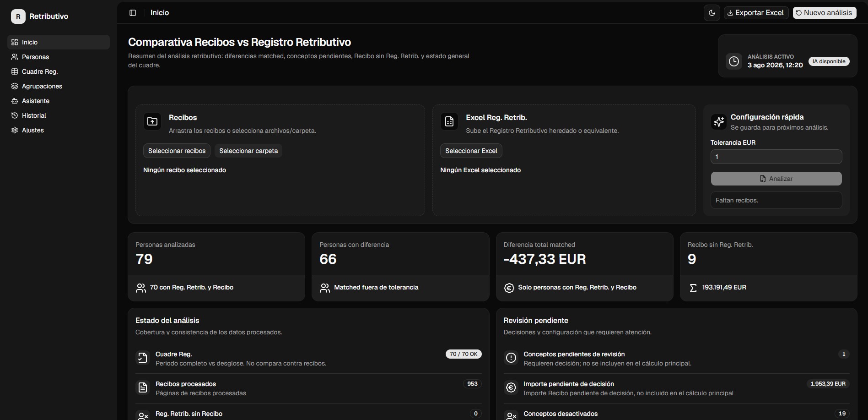The width and height of the screenshot is (868, 420).
Task: Start a Nuevo análisis
Action: point(824,13)
